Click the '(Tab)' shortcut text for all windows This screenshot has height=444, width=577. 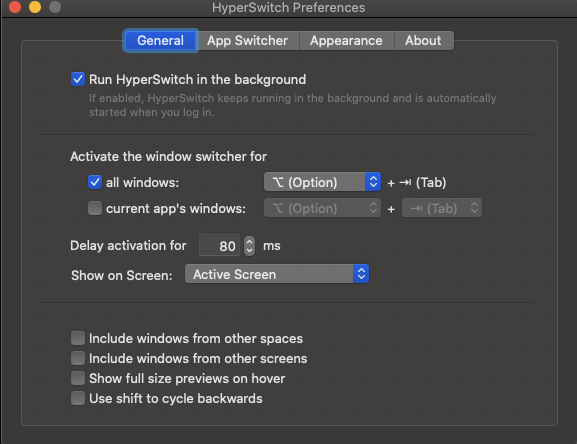(431, 182)
